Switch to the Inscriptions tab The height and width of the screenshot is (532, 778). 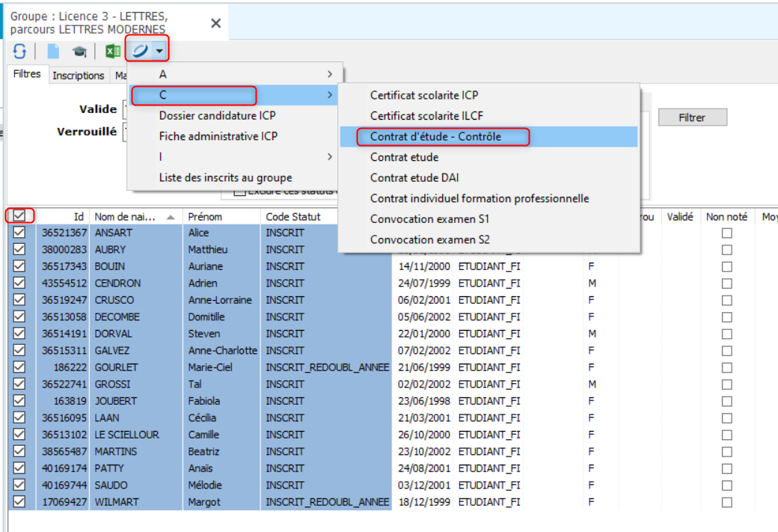pyautogui.click(x=78, y=76)
